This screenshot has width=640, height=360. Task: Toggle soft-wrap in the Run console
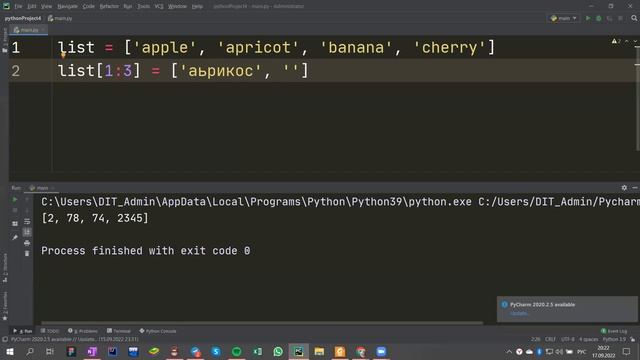point(27,221)
